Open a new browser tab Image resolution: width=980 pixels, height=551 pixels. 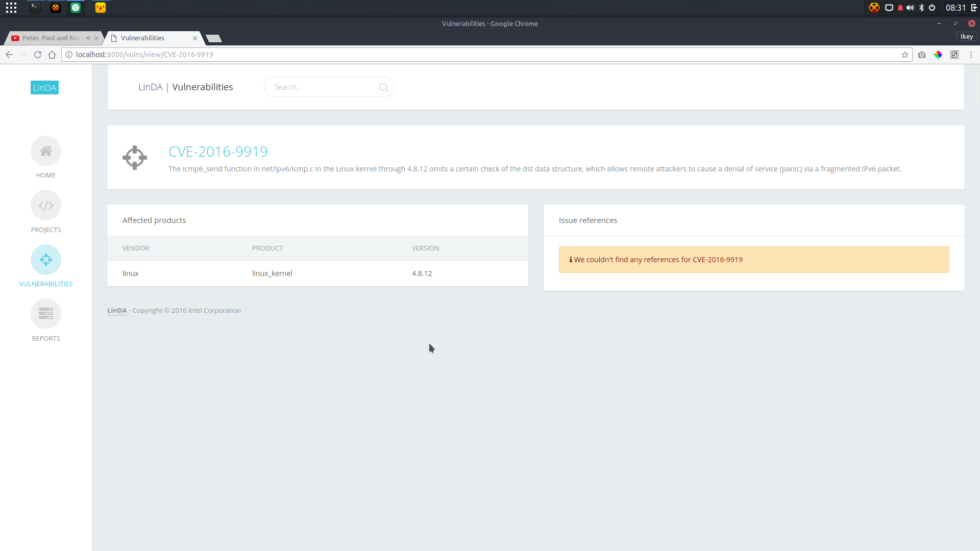pyautogui.click(x=214, y=39)
